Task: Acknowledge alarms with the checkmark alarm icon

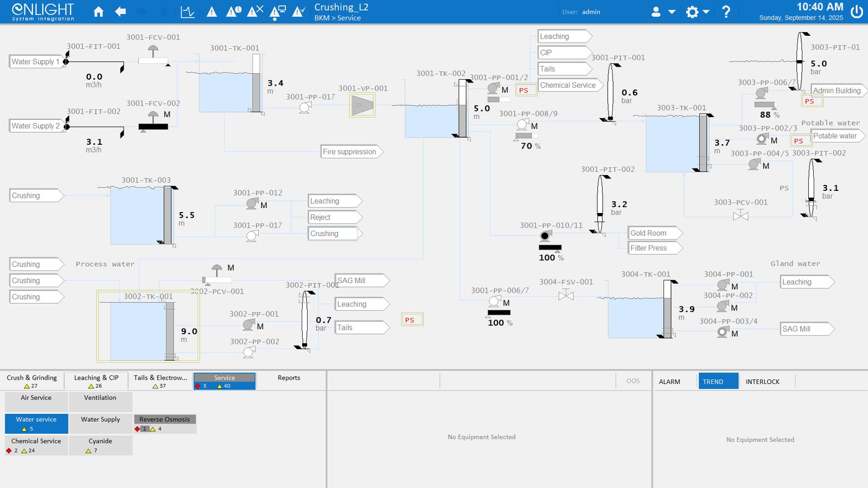Action: click(x=298, y=11)
